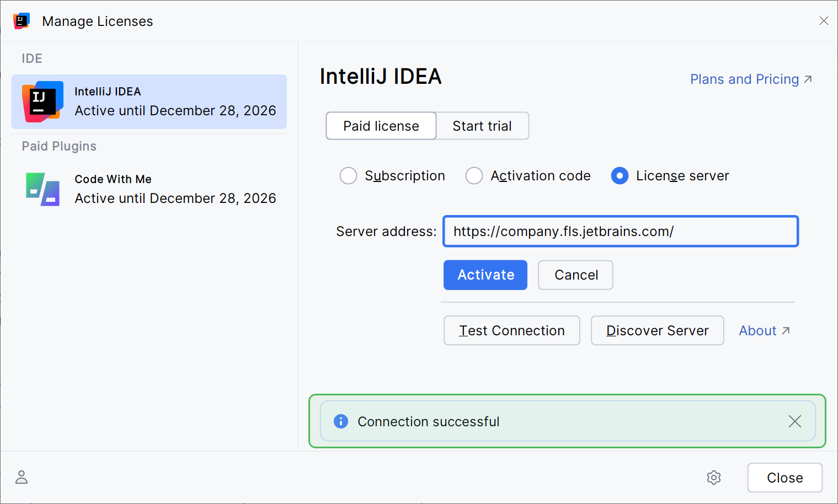Choose the Activation code option

[474, 176]
